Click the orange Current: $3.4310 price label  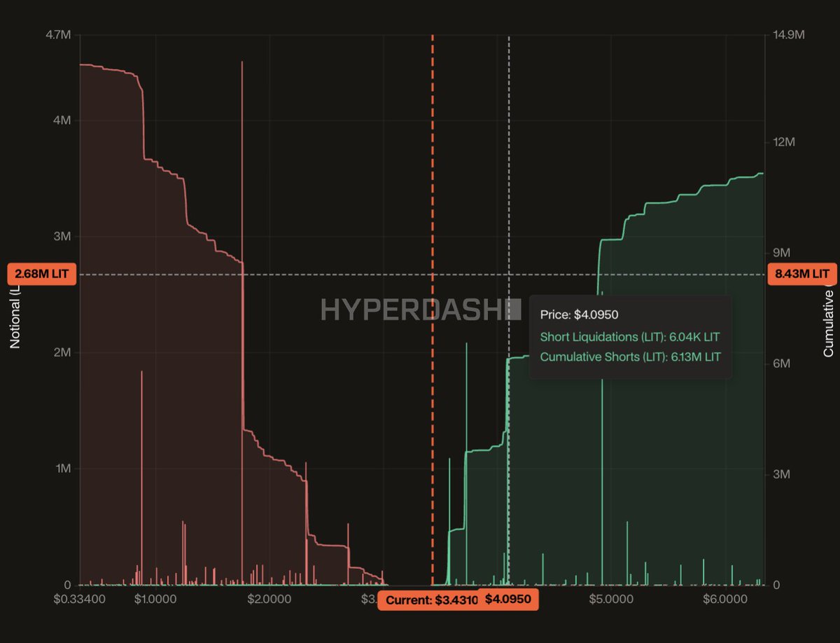click(x=429, y=600)
